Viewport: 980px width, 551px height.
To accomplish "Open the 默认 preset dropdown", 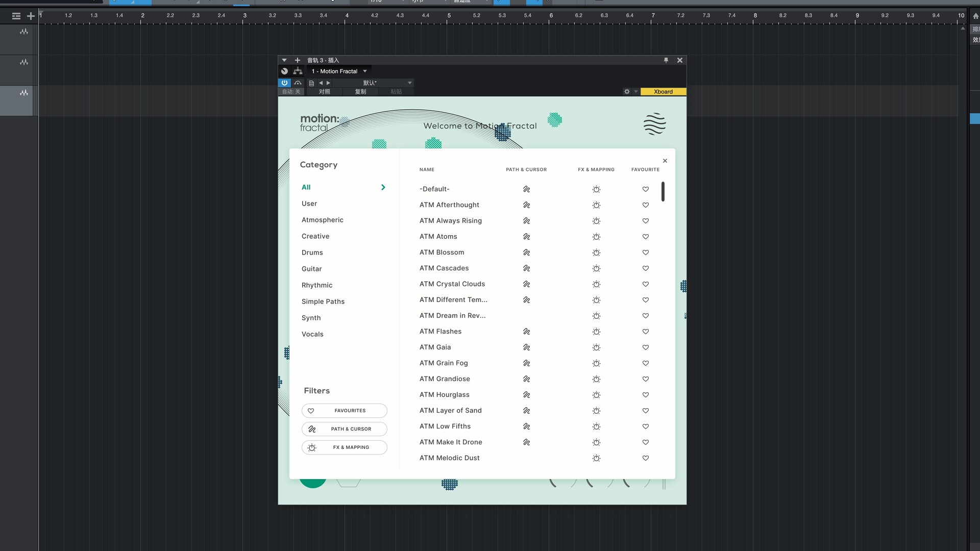I will point(374,83).
